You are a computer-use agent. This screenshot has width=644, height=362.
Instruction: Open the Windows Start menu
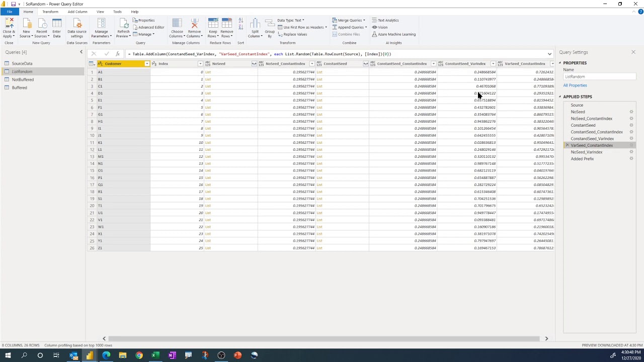(x=8, y=355)
